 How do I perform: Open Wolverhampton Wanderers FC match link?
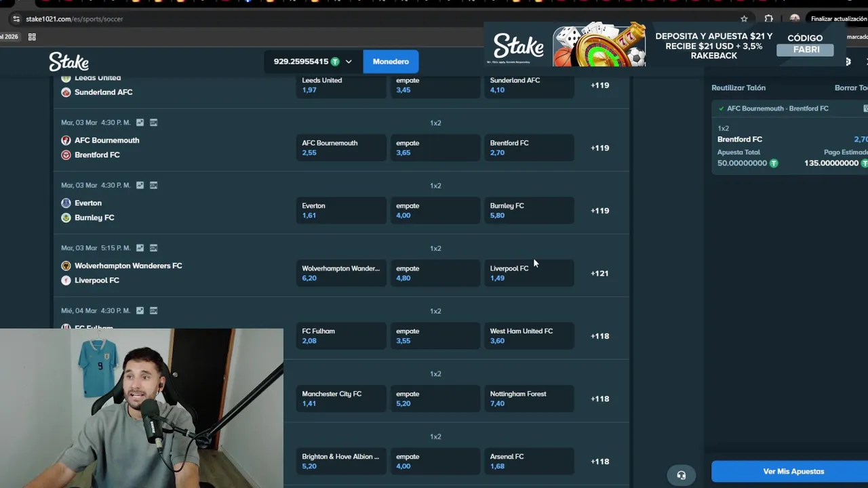point(128,266)
